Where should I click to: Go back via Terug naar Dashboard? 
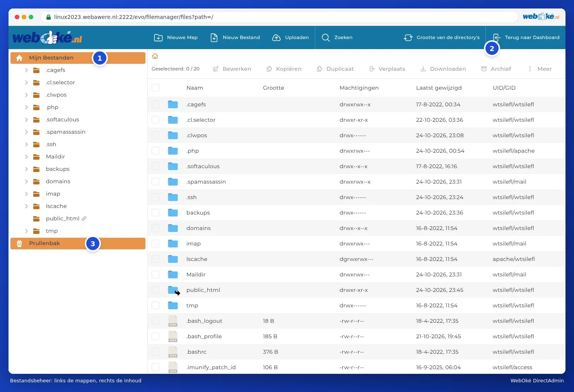coord(526,37)
